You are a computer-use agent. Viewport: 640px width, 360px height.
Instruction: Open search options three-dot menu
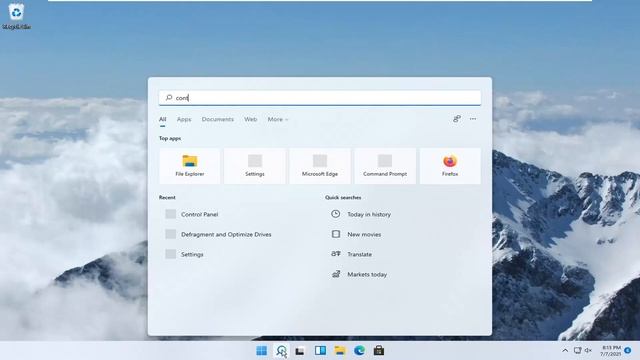[x=473, y=119]
